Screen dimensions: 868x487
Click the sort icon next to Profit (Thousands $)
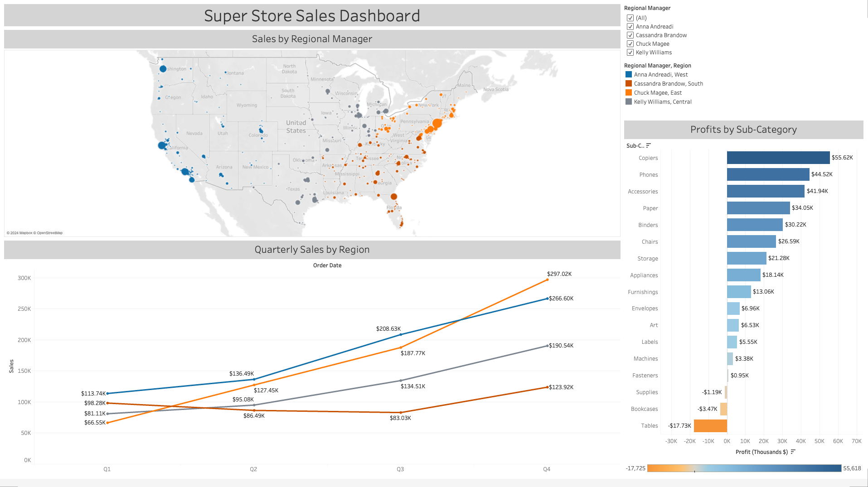793,452
